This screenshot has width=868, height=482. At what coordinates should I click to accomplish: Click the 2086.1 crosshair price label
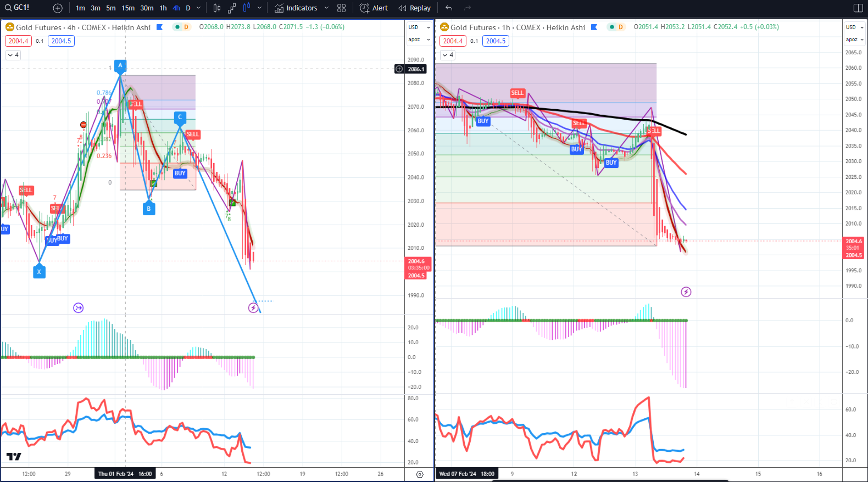(x=416, y=69)
